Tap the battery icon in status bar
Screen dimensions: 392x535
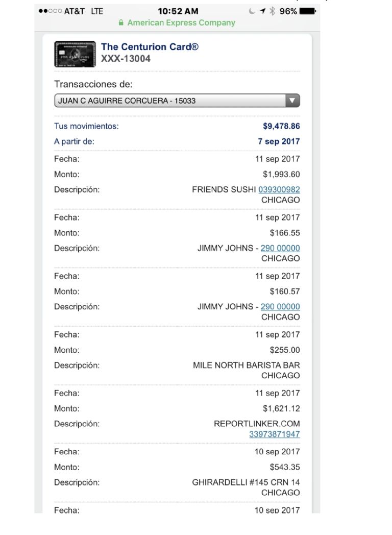tap(308, 11)
